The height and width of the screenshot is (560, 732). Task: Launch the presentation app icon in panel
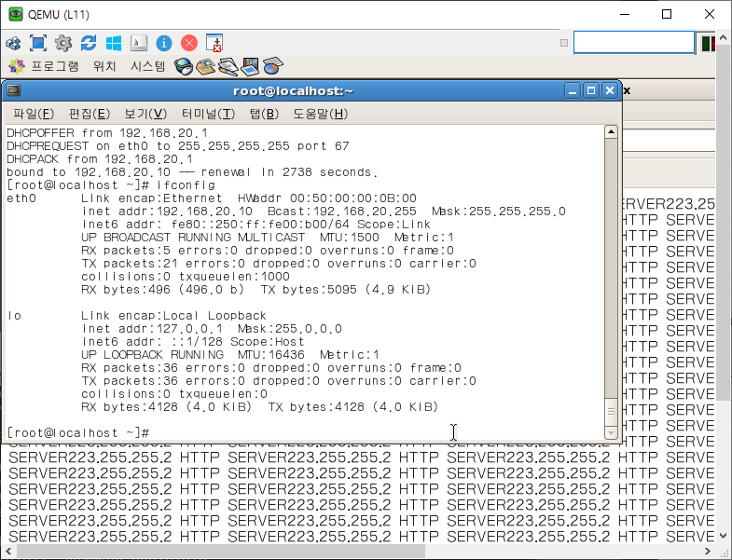click(x=250, y=66)
